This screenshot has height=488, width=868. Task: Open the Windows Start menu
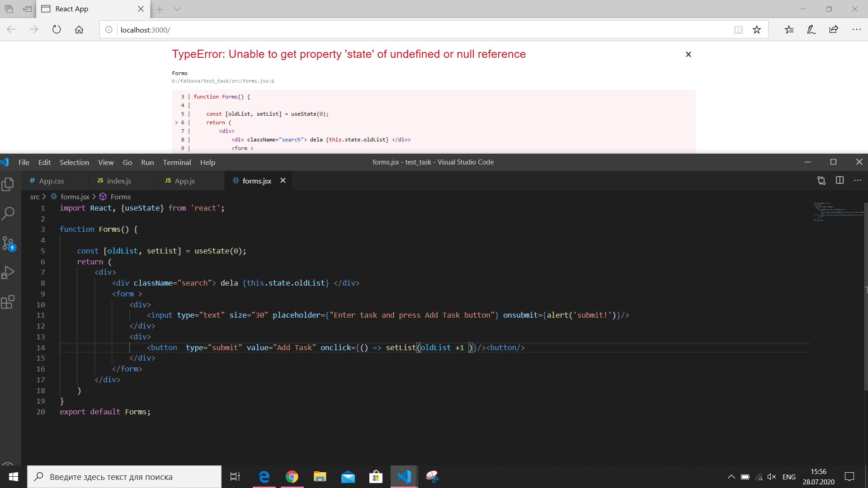tap(14, 477)
